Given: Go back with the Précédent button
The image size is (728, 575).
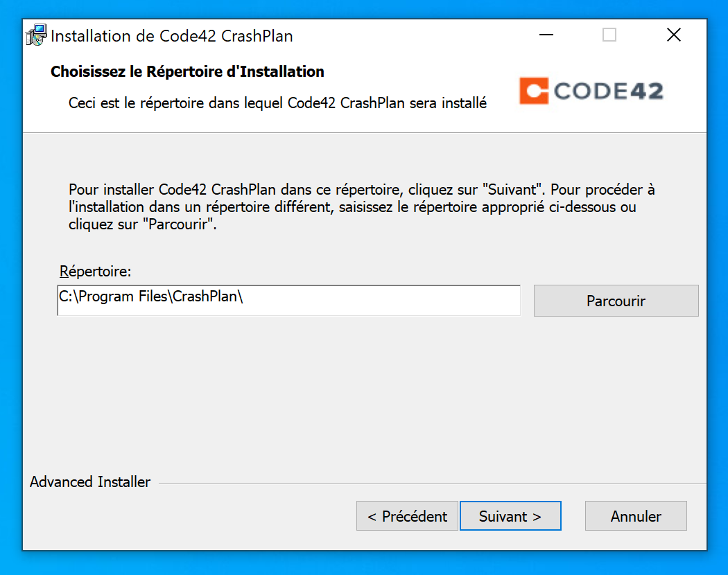Looking at the screenshot, I should pos(407,516).
